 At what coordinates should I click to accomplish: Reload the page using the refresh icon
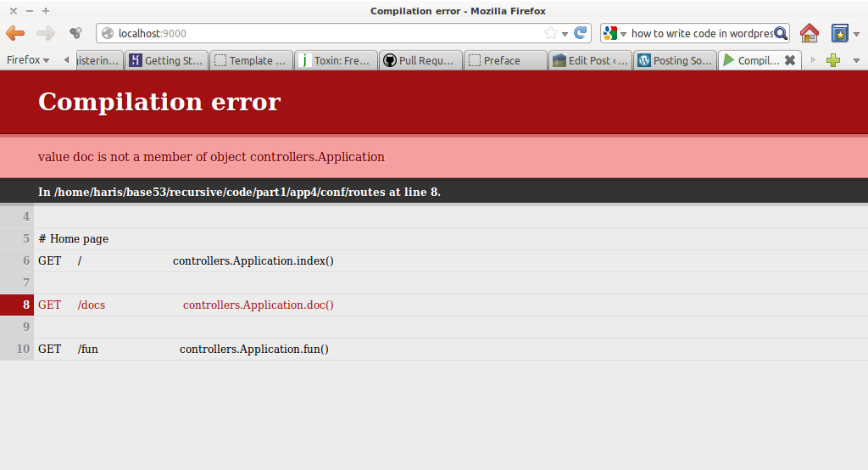581,33
